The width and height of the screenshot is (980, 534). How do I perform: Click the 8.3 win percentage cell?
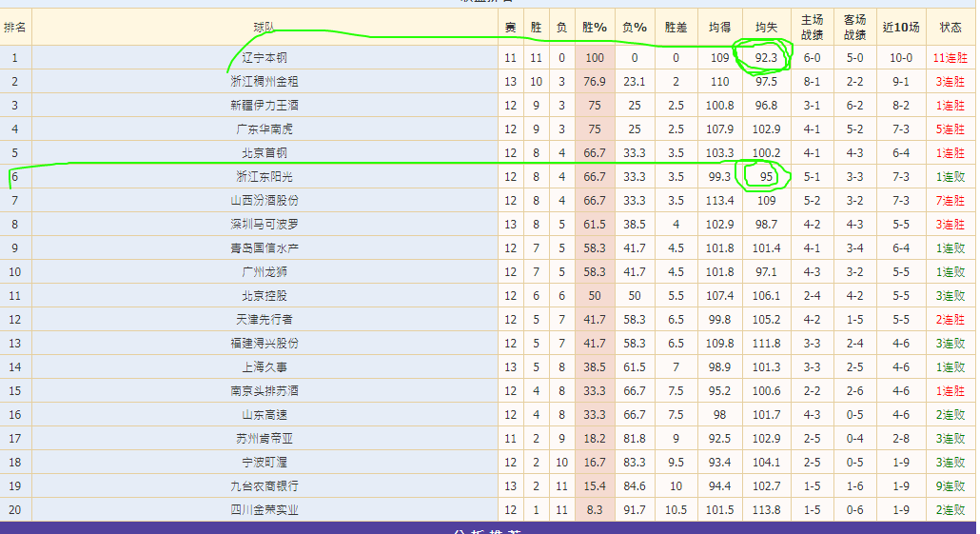click(595, 509)
